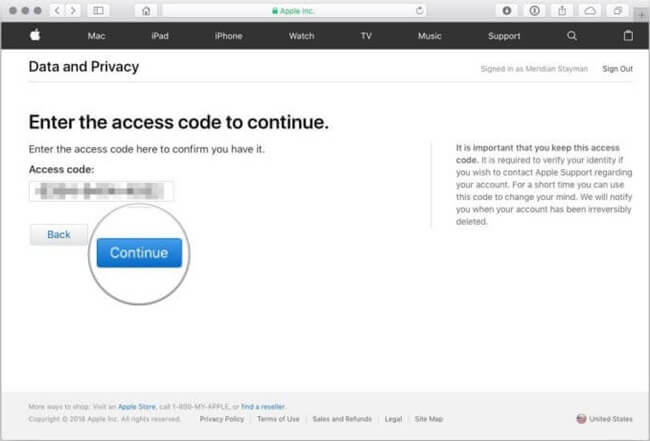Open the Terms of Use footer link

point(278,419)
